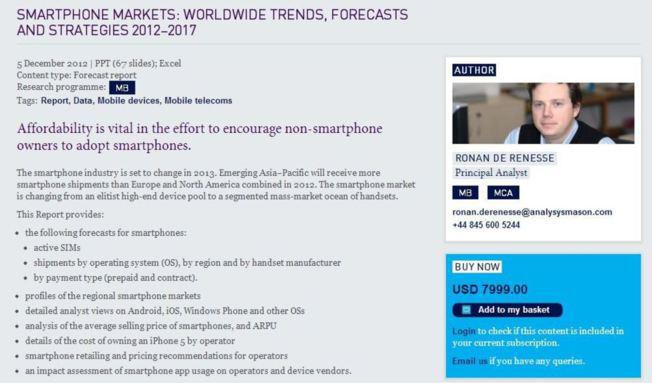Click the 'smartphone retailing and pricing recommendations' bullet
This screenshot has height=383, width=652.
[x=156, y=356]
